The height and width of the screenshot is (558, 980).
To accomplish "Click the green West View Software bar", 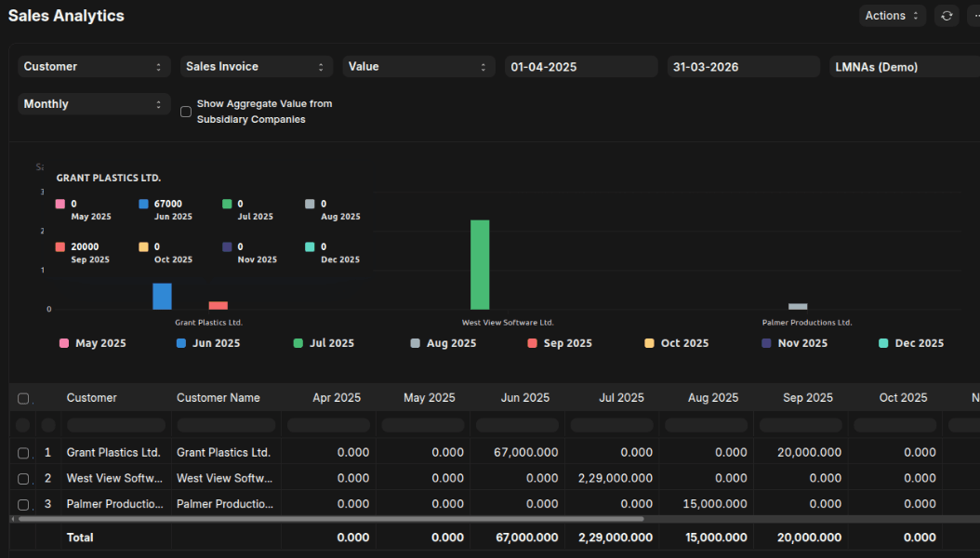I will tap(480, 265).
